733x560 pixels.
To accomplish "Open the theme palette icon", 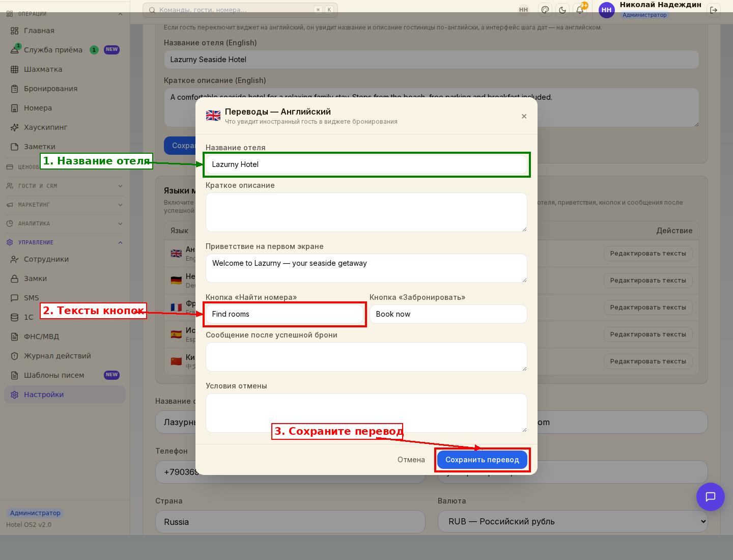I will (x=545, y=10).
